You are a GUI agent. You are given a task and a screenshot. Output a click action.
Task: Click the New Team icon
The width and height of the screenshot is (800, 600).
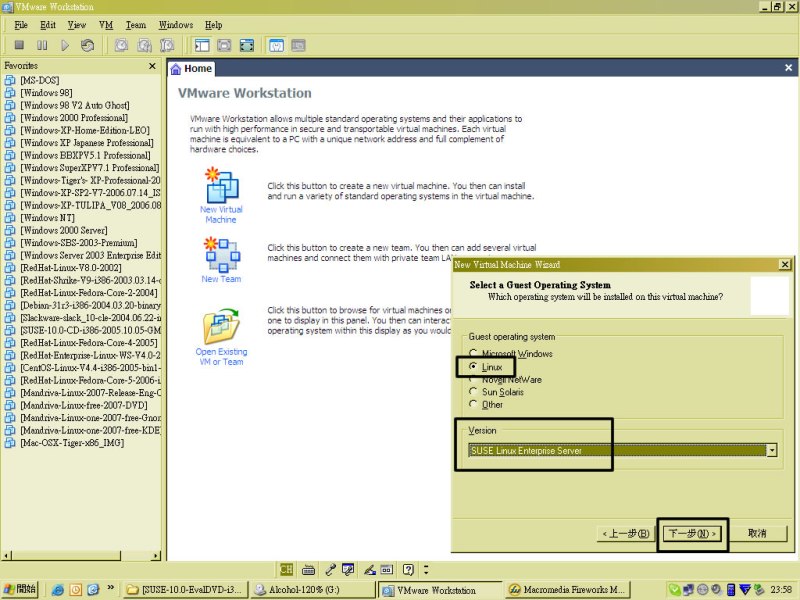[222, 254]
